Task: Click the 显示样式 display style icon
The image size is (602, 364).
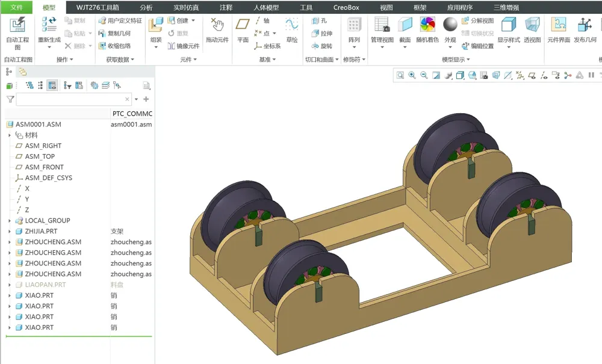Action: [509, 25]
